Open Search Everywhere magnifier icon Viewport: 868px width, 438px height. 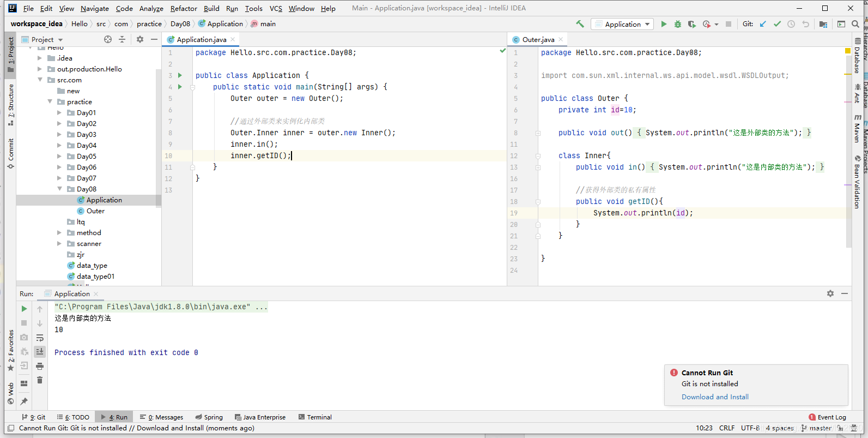[x=855, y=24]
